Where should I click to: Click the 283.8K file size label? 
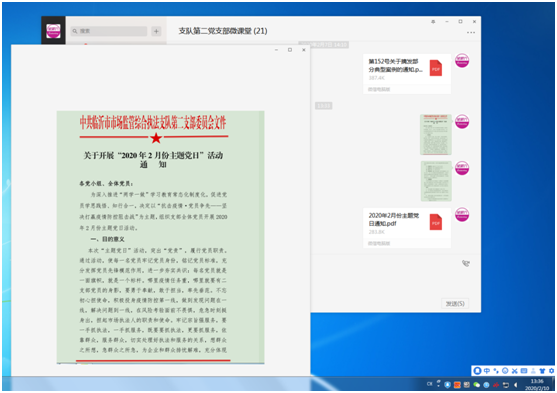377,232
